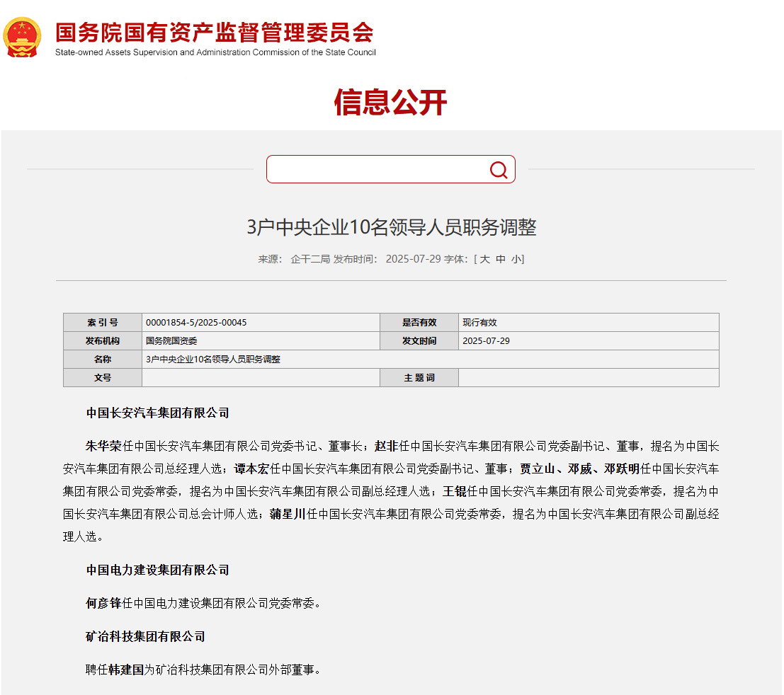Click the 中国电力建设集团有限公司 section heading

[157, 570]
